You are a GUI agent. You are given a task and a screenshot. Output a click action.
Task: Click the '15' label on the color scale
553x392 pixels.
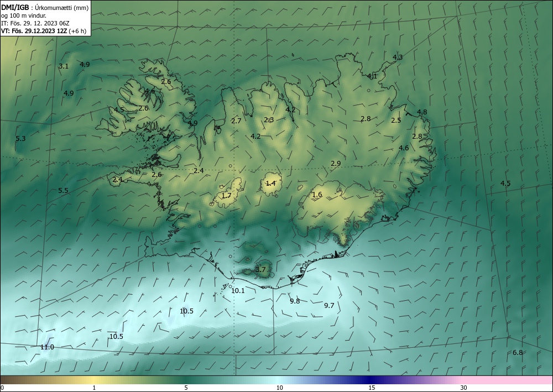click(x=372, y=388)
